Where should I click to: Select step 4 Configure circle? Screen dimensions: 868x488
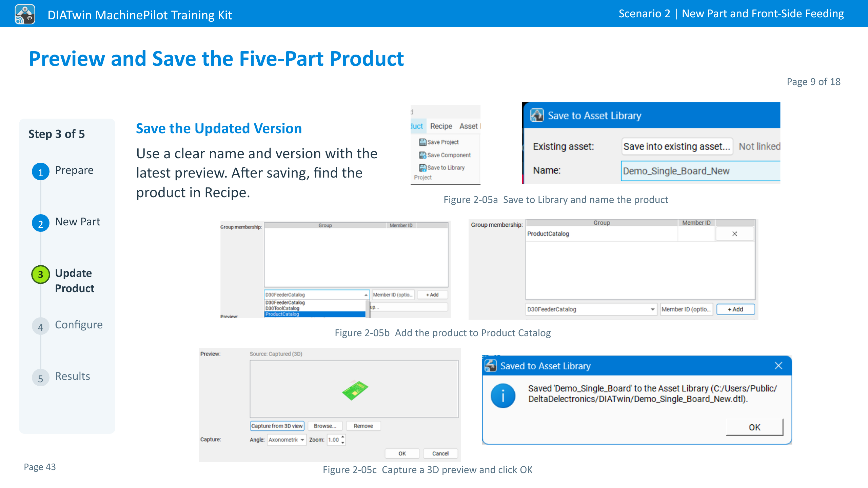40,326
